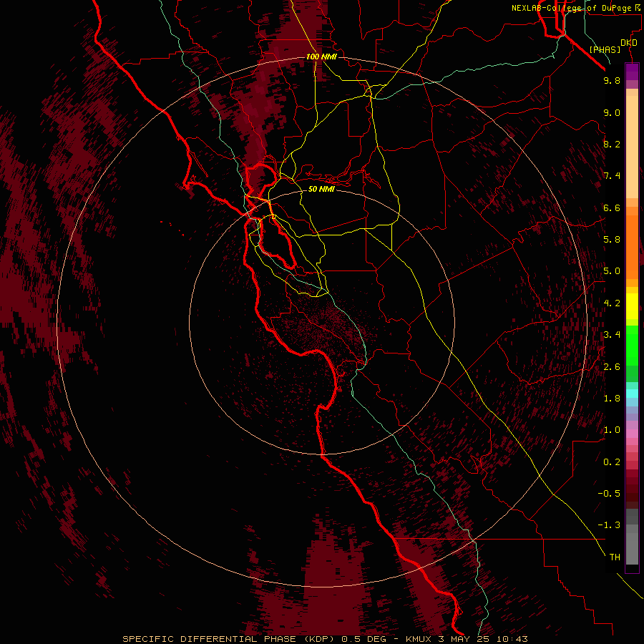Click the pink segment of the color bar

point(632,434)
